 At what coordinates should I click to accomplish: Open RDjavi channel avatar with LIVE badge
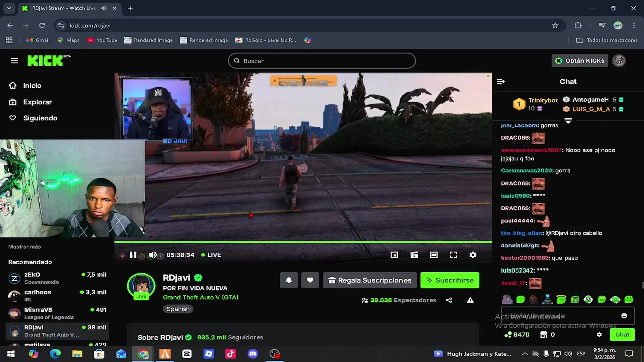141,287
